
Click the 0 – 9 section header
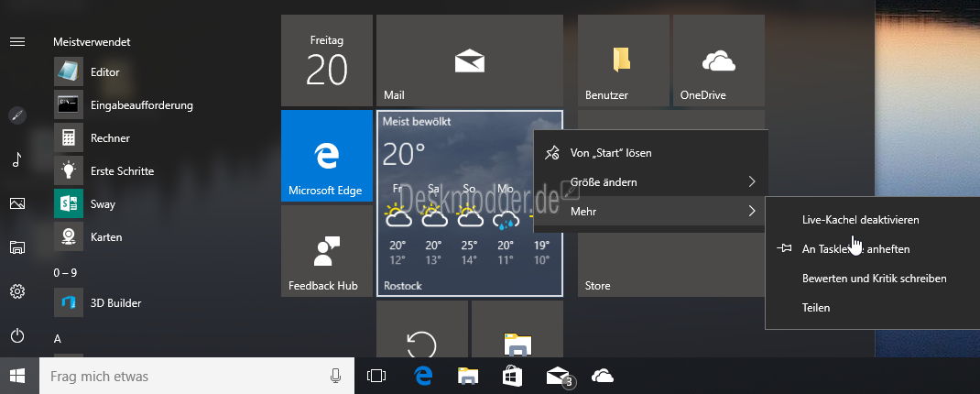pos(65,273)
